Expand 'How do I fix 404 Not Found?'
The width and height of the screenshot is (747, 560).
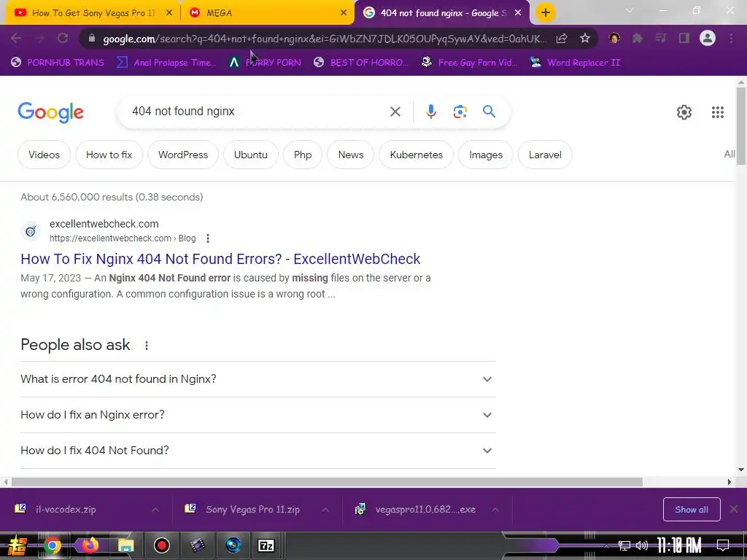pyautogui.click(x=258, y=451)
